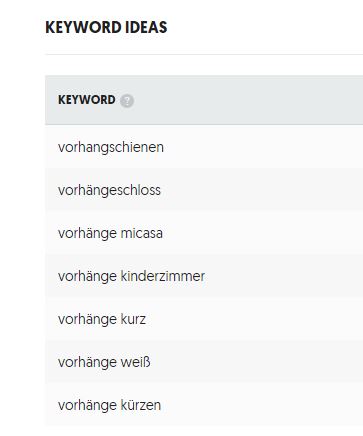Choose the vorhänge kinderzimmer keyword
Viewport: 363px width, 436px height.
tap(131, 276)
